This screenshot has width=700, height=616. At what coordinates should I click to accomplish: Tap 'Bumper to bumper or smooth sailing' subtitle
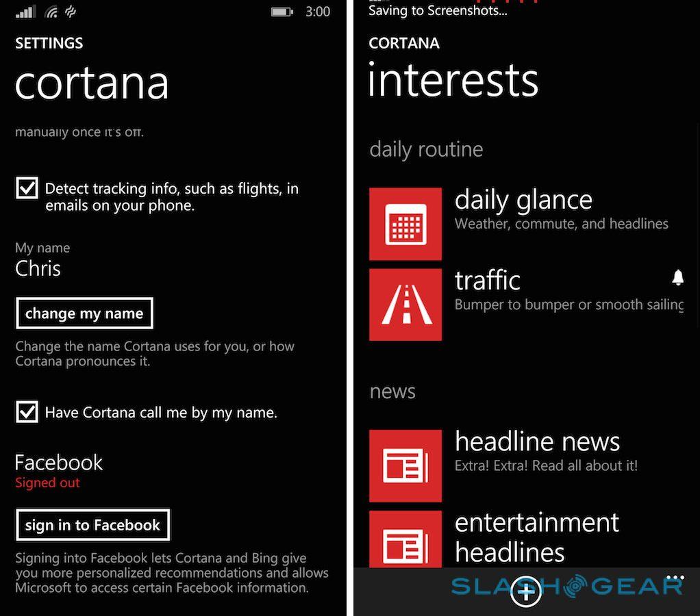[x=569, y=305]
